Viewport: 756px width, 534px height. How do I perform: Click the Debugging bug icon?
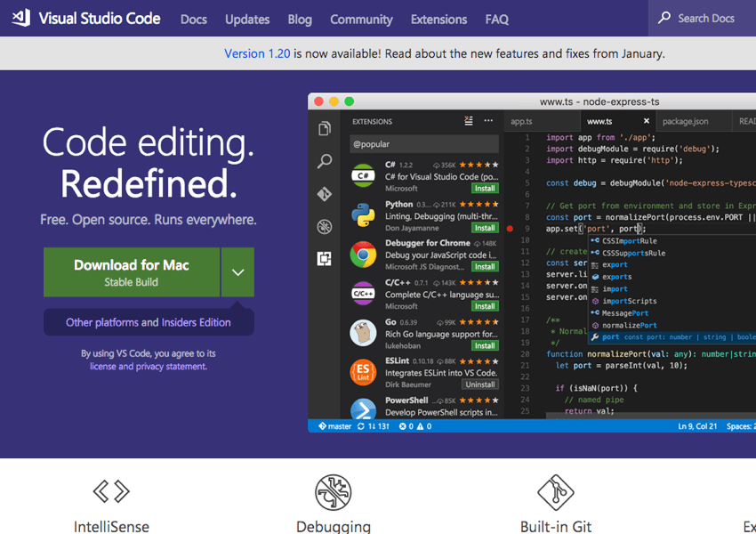coord(334,492)
